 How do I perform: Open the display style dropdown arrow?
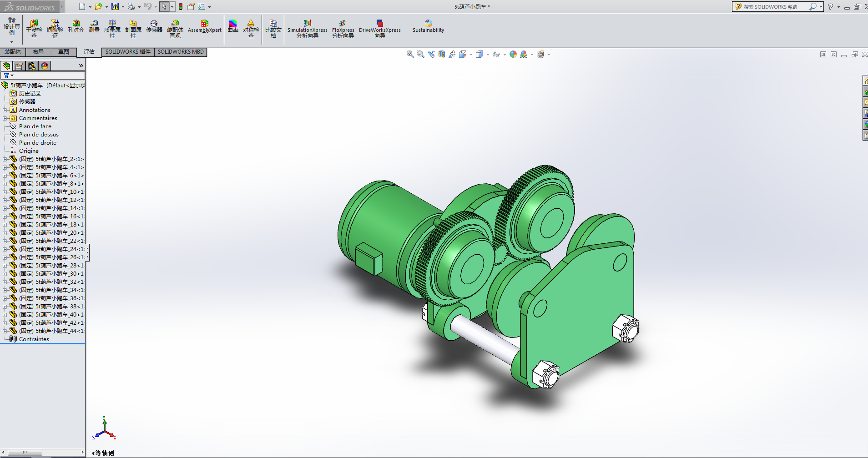[x=488, y=55]
